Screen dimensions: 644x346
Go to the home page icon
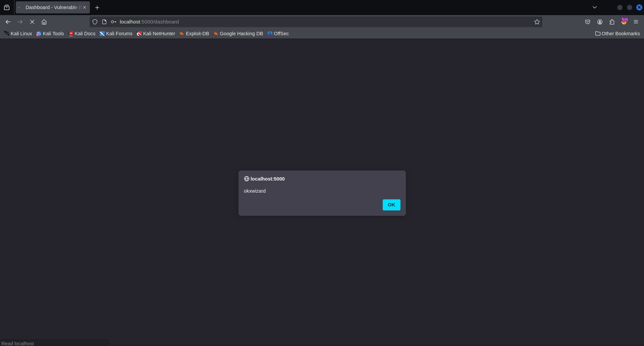point(44,22)
